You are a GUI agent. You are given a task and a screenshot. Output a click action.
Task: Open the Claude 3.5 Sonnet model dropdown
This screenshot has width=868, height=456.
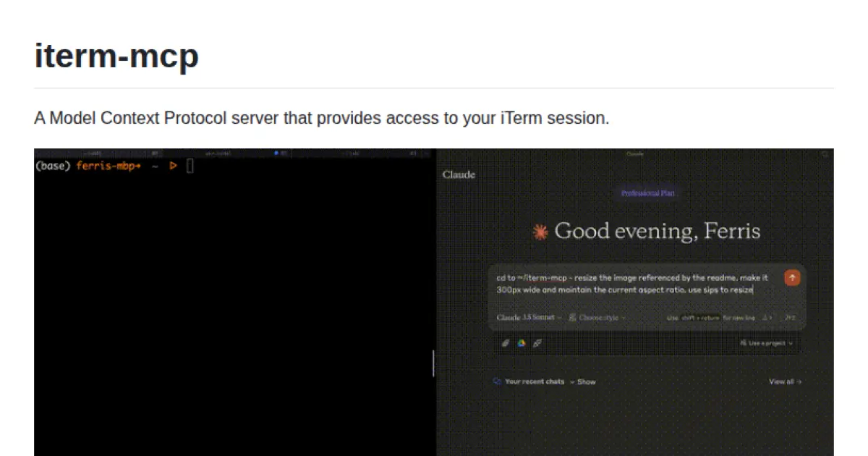pyautogui.click(x=529, y=318)
